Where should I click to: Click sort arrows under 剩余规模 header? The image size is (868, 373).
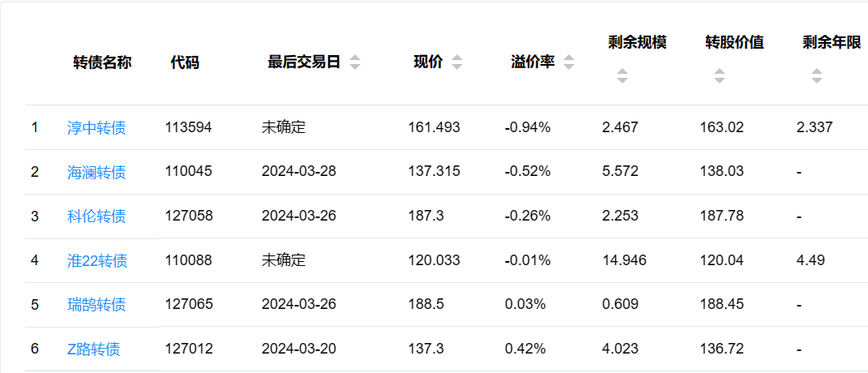tap(622, 76)
